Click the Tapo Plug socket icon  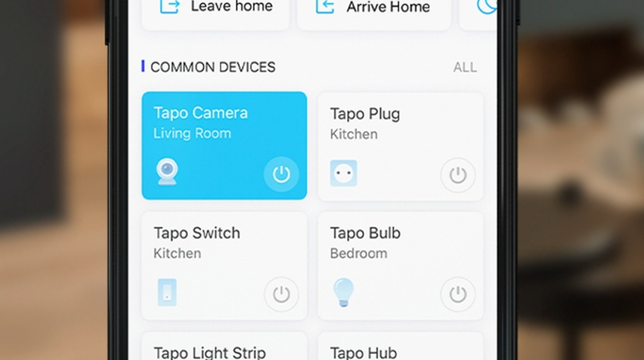[343, 173]
